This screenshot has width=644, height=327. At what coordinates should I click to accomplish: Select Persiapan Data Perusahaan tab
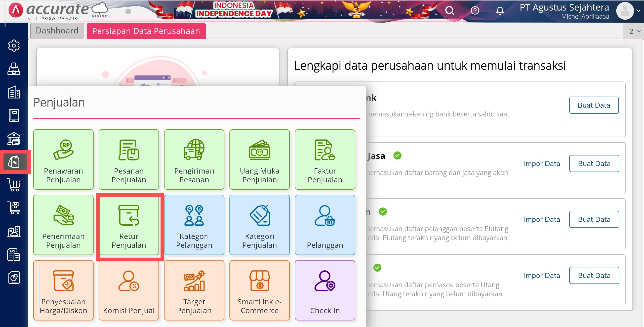[x=146, y=31]
